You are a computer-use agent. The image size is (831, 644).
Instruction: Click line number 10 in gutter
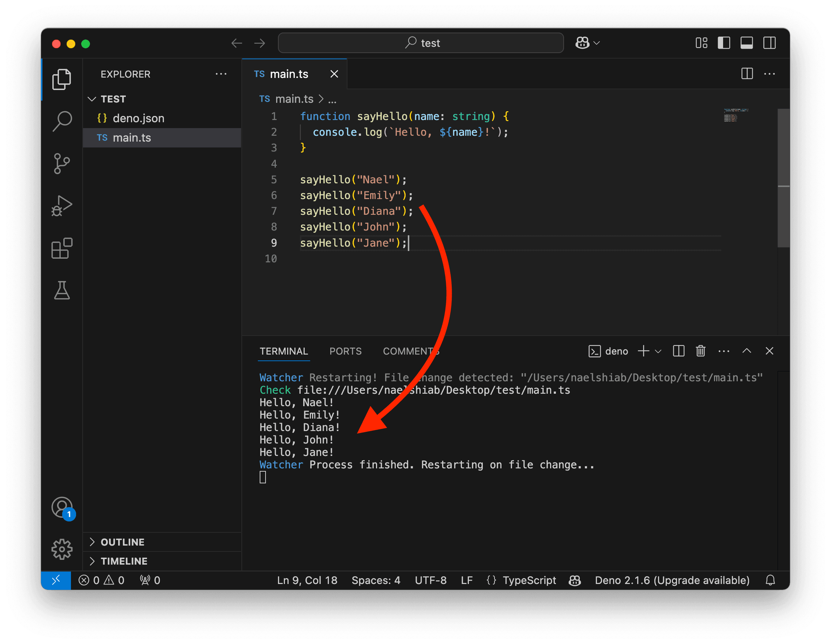[271, 258]
